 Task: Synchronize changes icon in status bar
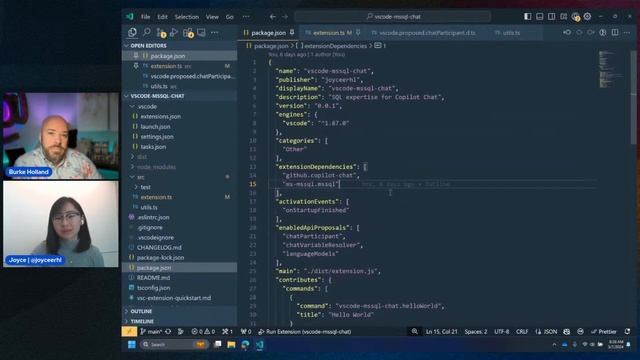[168, 331]
